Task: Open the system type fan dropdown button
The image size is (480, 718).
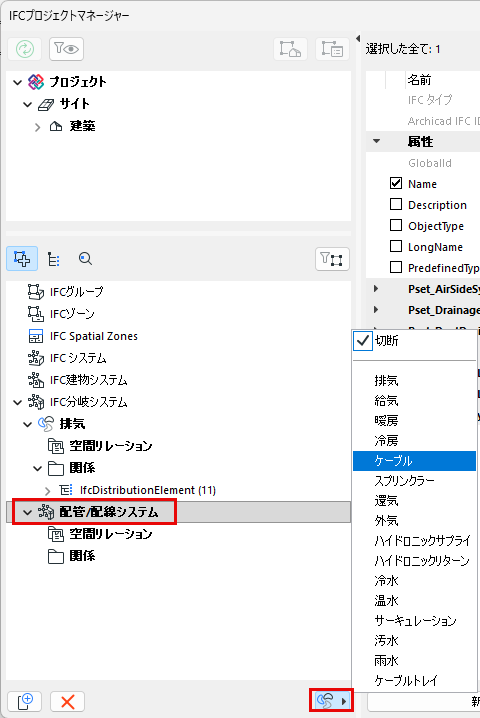Action: tap(331, 700)
